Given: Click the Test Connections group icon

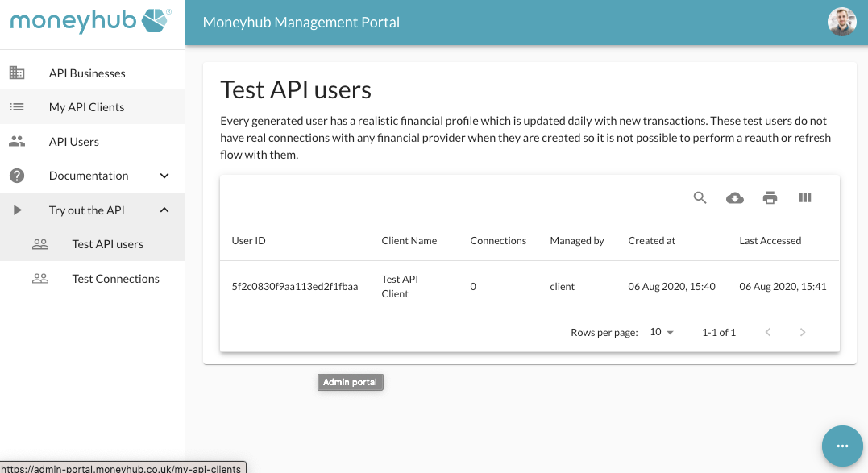Looking at the screenshot, I should pyautogui.click(x=39, y=278).
